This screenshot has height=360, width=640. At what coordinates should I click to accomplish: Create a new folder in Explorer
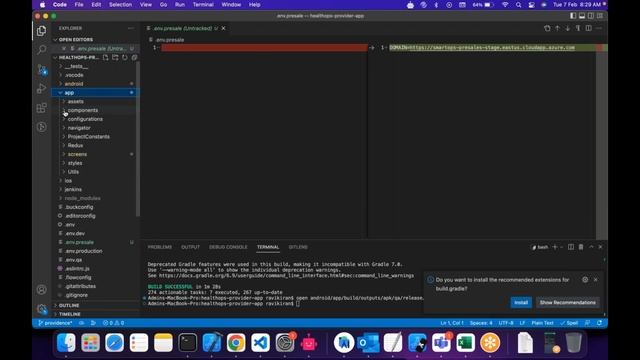115,58
